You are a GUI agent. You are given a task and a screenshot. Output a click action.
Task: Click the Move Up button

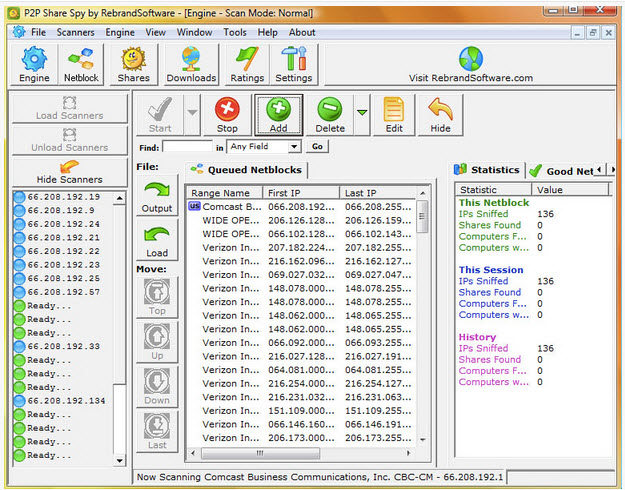pos(157,342)
